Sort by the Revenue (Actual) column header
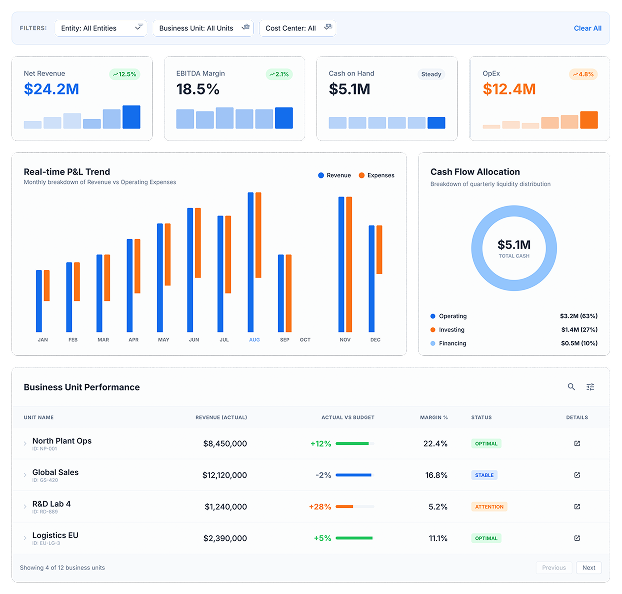The height and width of the screenshot is (594, 622). (x=221, y=417)
